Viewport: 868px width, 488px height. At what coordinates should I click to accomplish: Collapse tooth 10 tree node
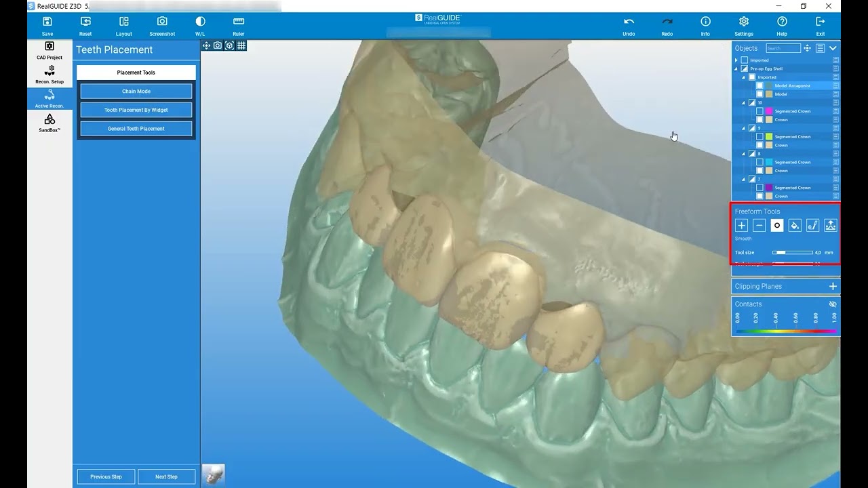pos(743,103)
